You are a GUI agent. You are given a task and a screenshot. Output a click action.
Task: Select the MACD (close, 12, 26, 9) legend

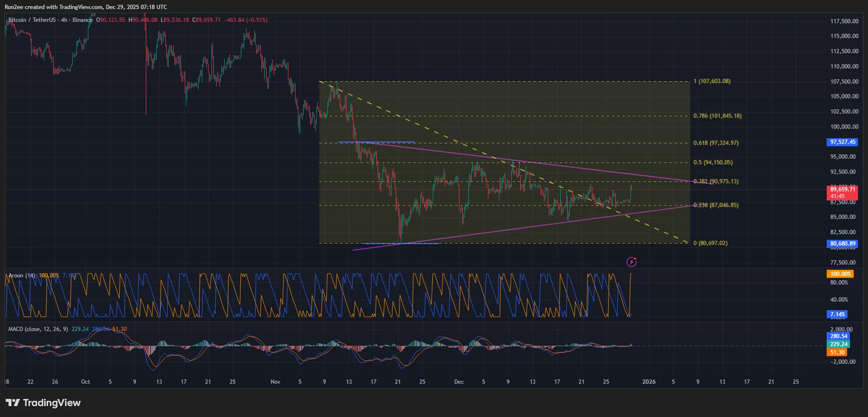tap(38, 329)
